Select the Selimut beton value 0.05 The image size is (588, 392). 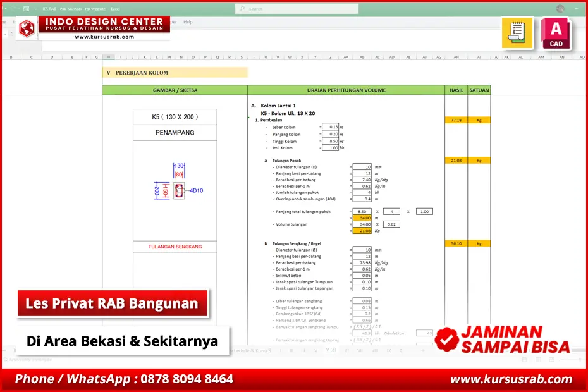(362, 275)
